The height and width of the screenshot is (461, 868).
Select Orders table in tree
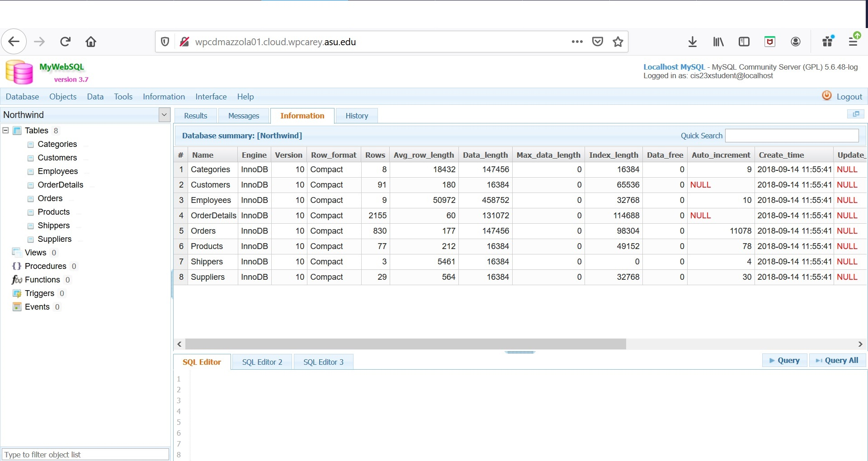pos(50,198)
